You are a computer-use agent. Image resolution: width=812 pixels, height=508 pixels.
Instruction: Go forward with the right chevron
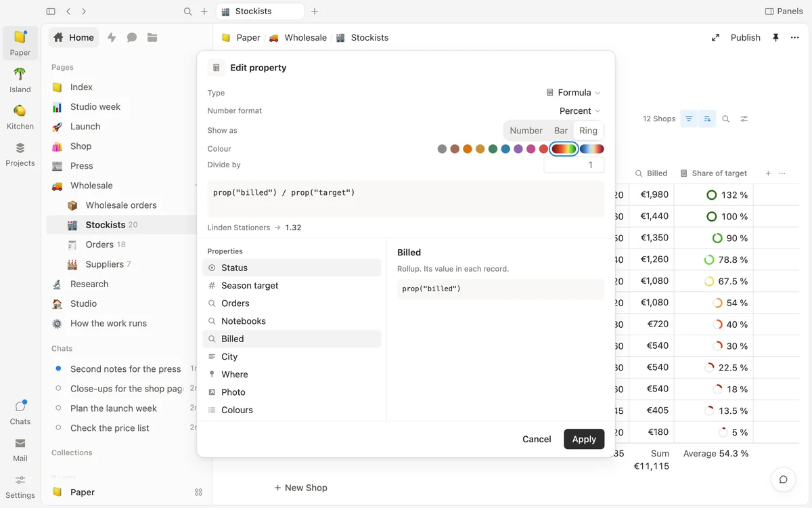click(84, 12)
